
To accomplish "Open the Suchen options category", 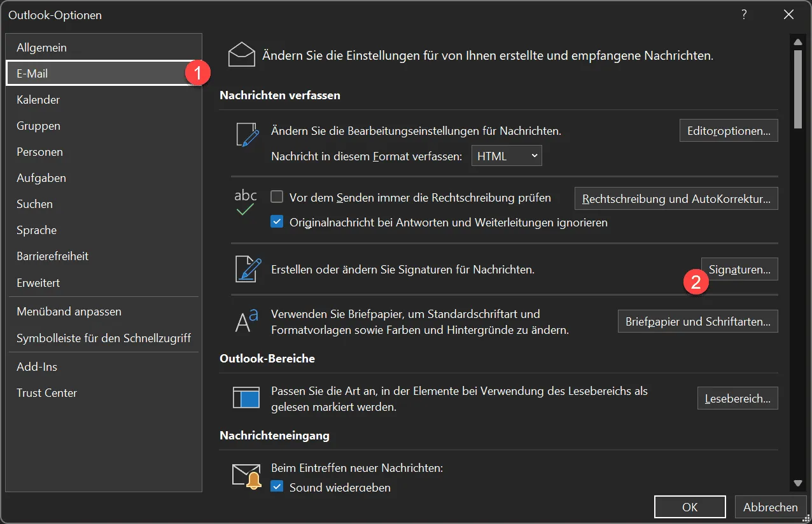I will [104, 204].
